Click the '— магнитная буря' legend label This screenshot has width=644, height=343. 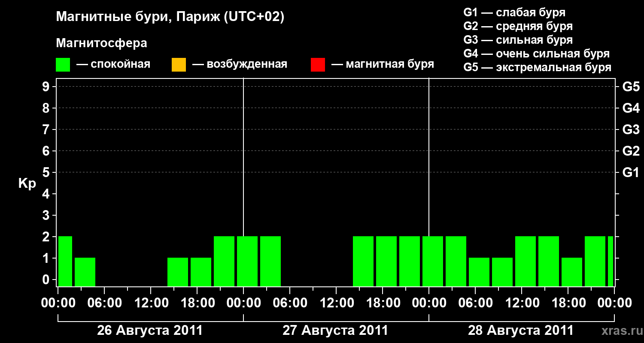click(383, 64)
